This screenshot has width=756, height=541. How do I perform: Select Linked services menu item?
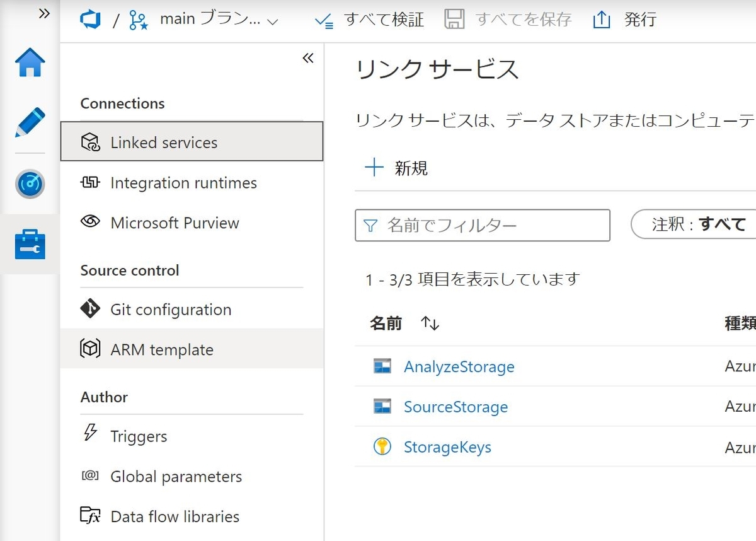[192, 142]
